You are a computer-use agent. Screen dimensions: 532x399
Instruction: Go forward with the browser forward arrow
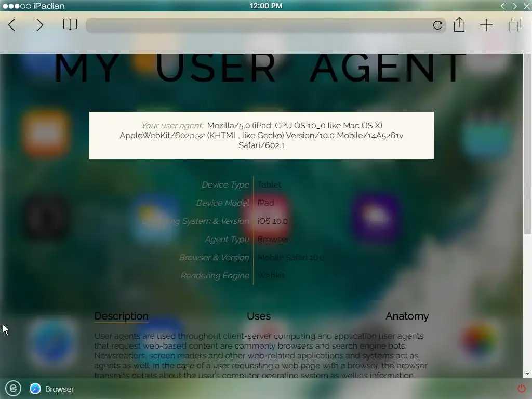tap(39, 25)
